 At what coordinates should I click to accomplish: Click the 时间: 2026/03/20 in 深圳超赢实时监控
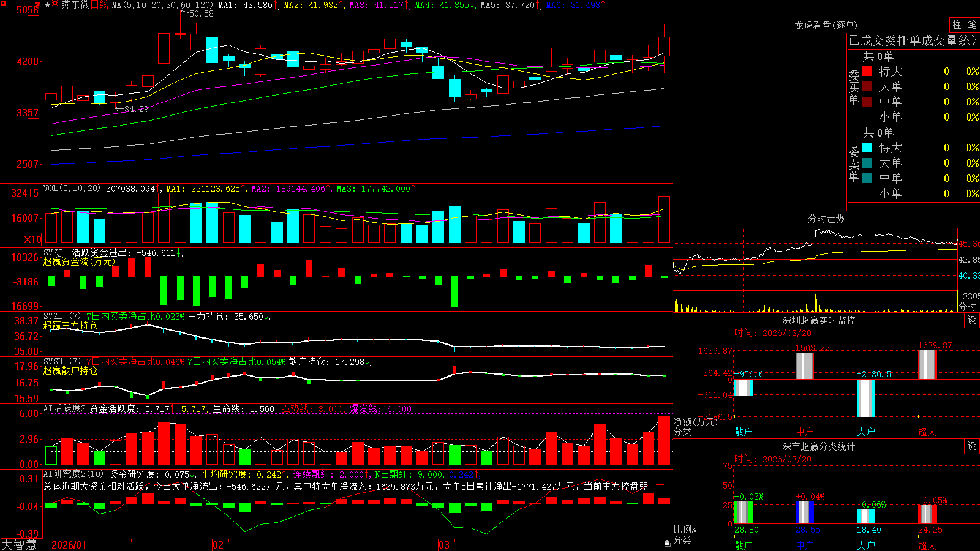(773, 333)
